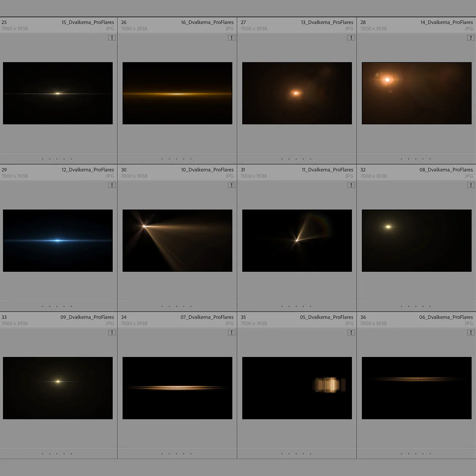Click the metadata warning badge on 10_Dvalkema_ProFlares
476x476 pixels.
232,185
